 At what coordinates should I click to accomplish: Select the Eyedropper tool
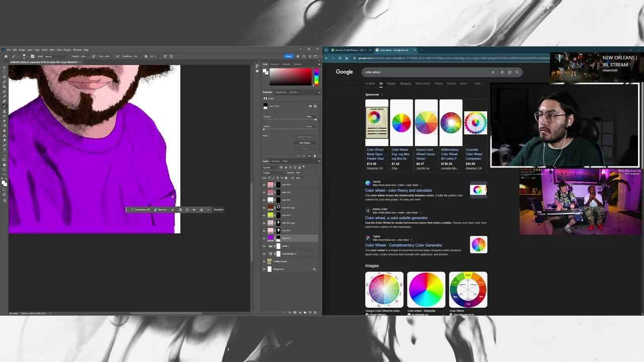pyautogui.click(x=5, y=97)
